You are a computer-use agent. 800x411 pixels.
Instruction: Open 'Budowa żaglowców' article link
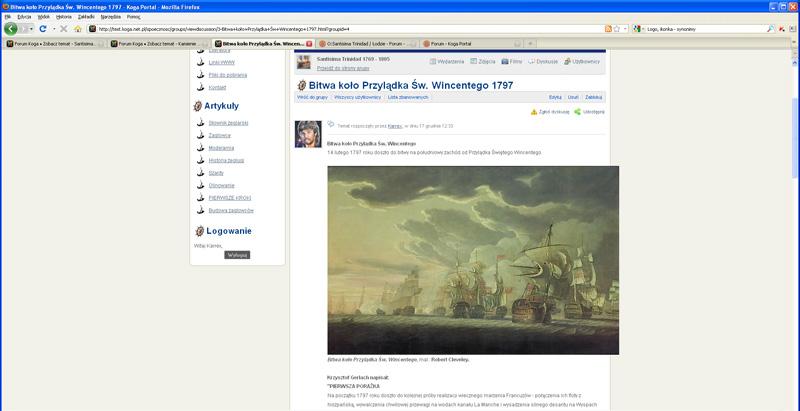pyautogui.click(x=231, y=211)
